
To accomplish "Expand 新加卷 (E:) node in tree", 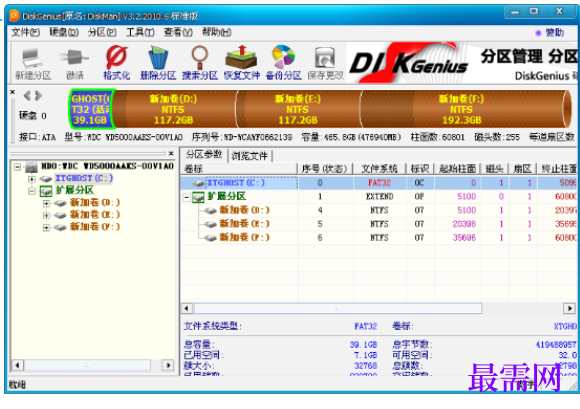I will 46,216.
